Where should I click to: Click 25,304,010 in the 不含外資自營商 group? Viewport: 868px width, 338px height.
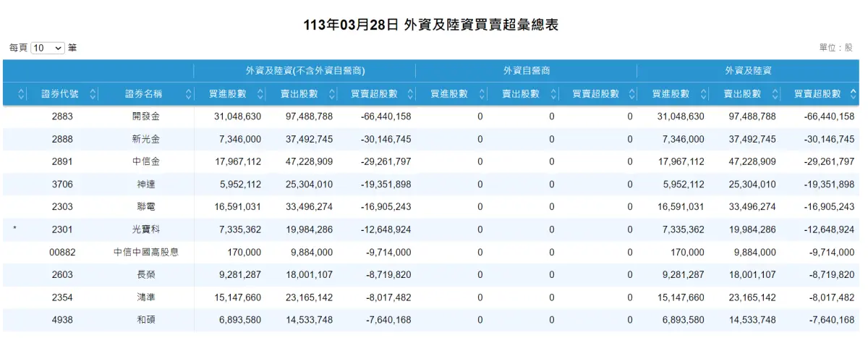(x=310, y=185)
